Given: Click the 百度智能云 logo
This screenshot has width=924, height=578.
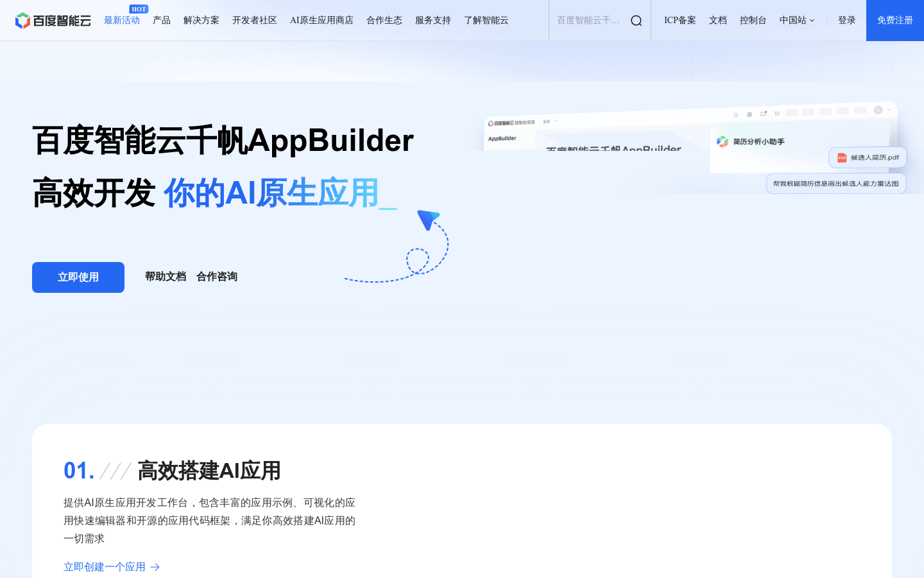Looking at the screenshot, I should pos(53,20).
